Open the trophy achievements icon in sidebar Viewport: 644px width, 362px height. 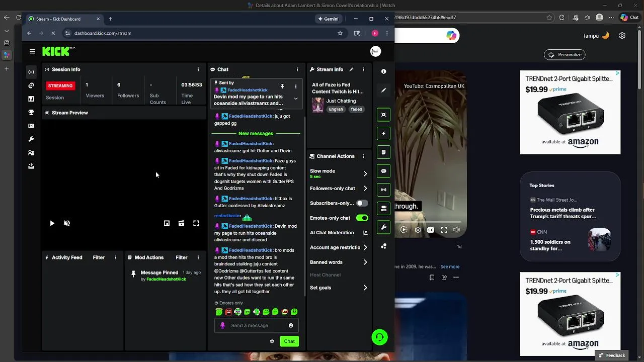tap(31, 113)
